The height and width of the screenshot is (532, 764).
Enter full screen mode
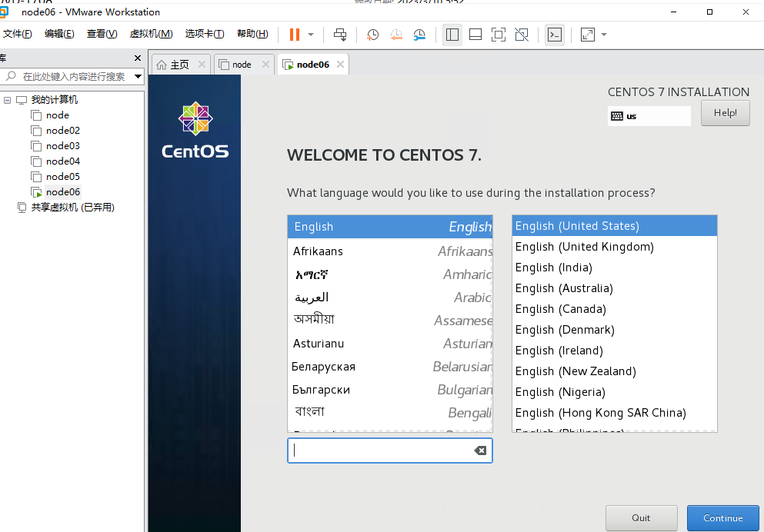(x=499, y=35)
